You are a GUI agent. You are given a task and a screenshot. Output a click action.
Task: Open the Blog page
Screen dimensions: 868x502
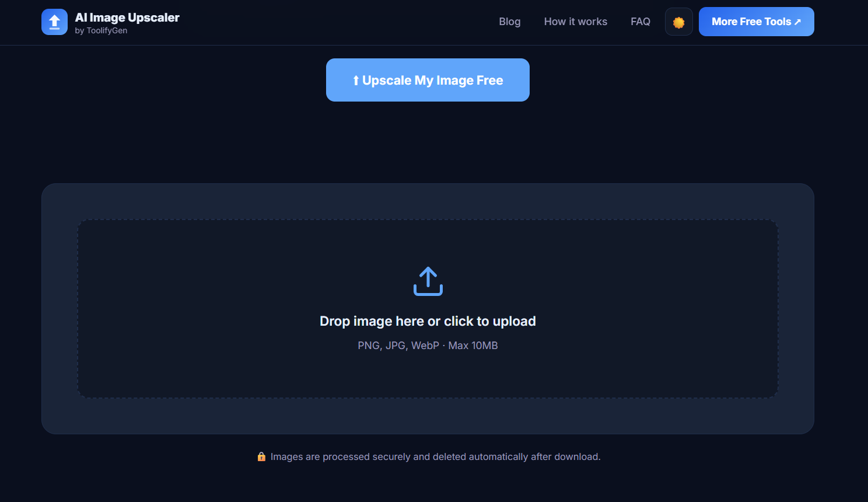[x=509, y=22]
